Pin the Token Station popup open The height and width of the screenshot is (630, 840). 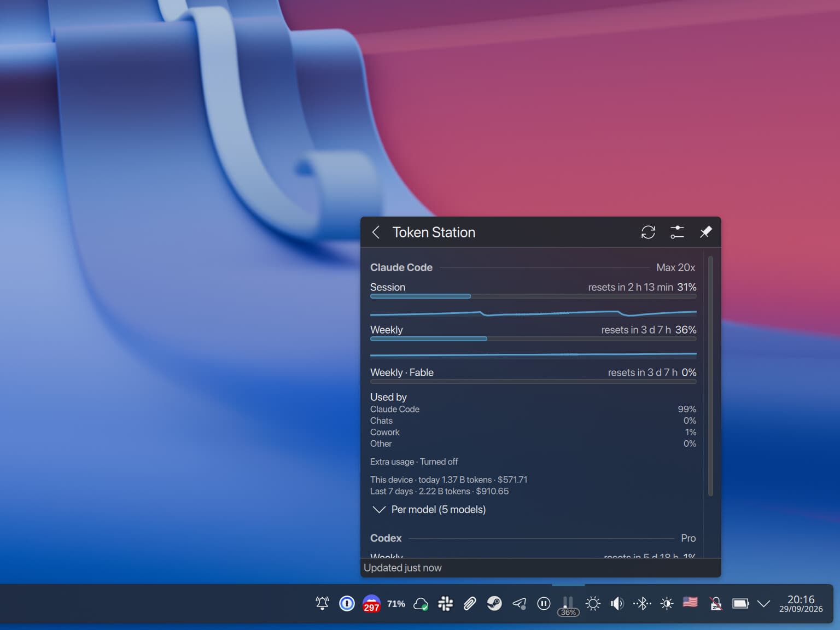pyautogui.click(x=705, y=232)
